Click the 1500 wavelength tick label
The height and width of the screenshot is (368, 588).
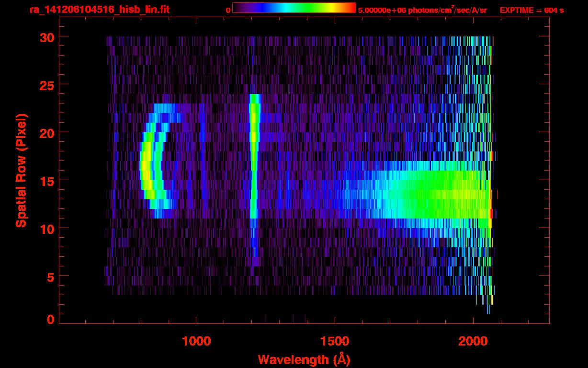point(335,341)
